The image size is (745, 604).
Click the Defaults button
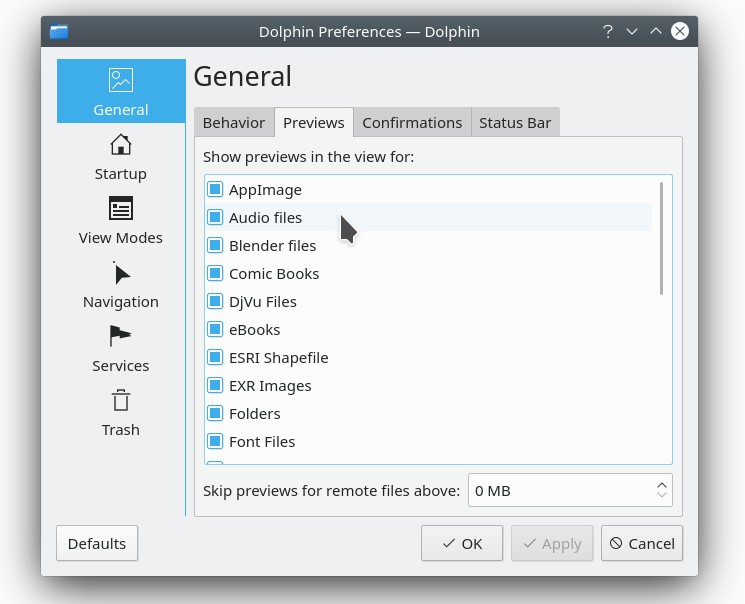tap(97, 543)
